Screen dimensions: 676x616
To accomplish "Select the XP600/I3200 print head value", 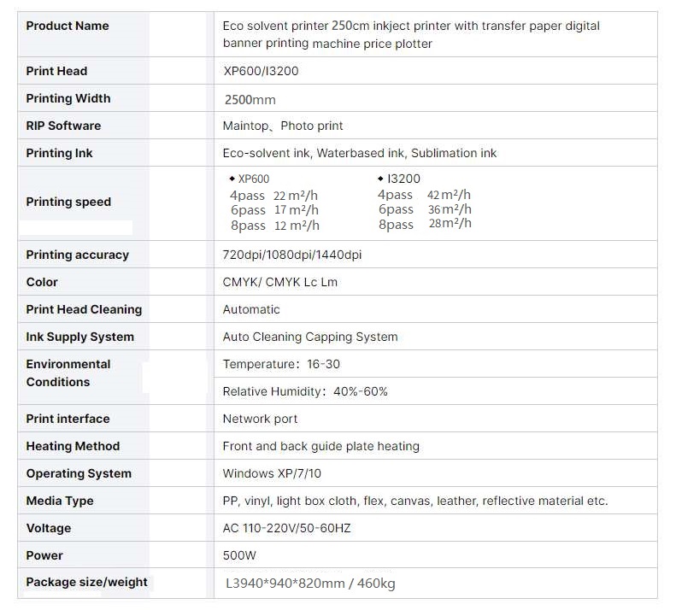I will pyautogui.click(x=261, y=71).
